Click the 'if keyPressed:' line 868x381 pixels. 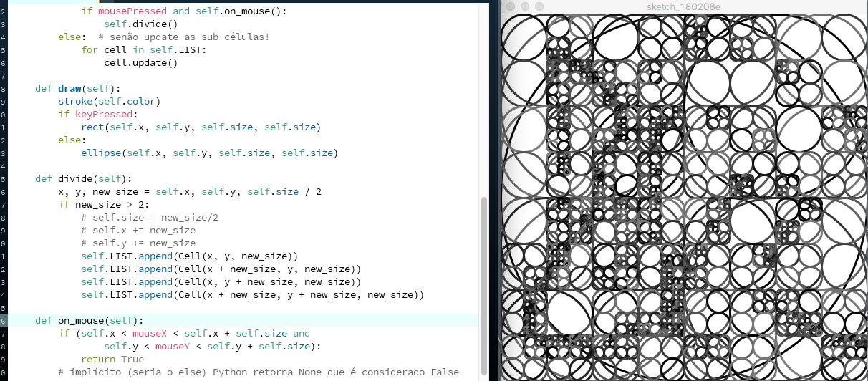point(97,114)
